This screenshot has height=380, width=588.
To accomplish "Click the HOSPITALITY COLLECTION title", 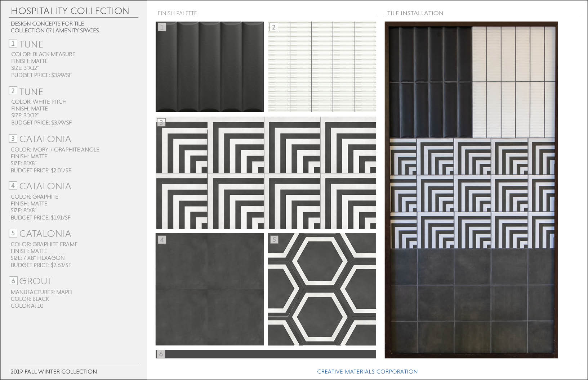I will [x=70, y=11].
